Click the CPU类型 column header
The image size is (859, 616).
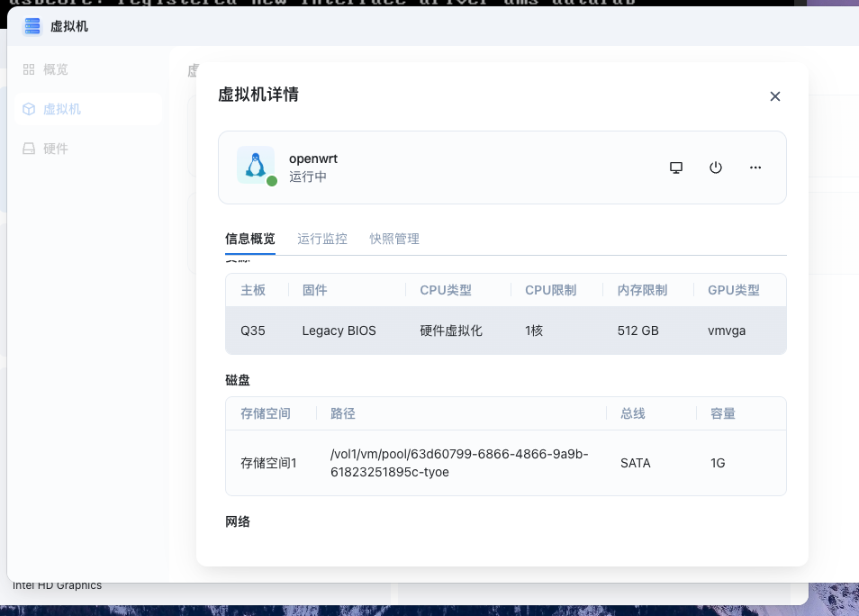pos(446,290)
